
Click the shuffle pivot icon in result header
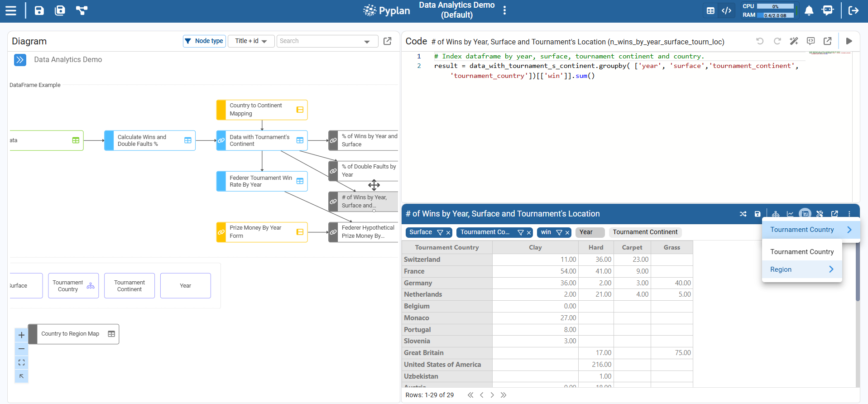point(743,214)
